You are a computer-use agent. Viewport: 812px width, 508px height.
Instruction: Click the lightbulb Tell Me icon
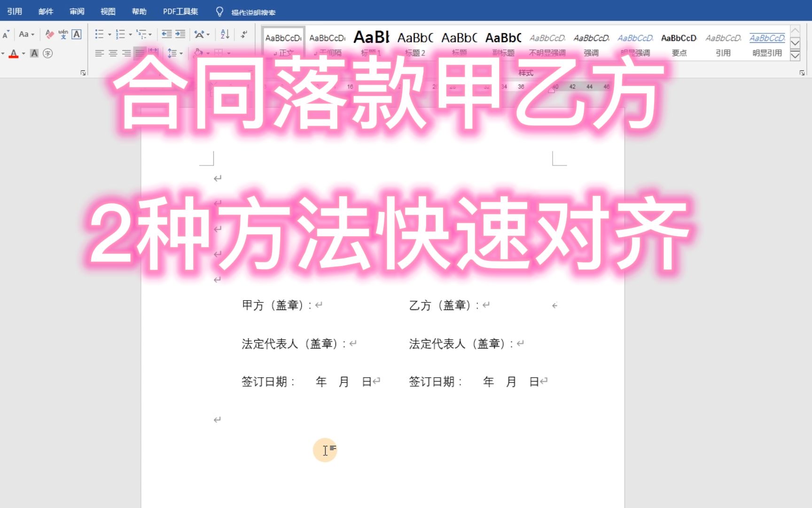tap(219, 12)
